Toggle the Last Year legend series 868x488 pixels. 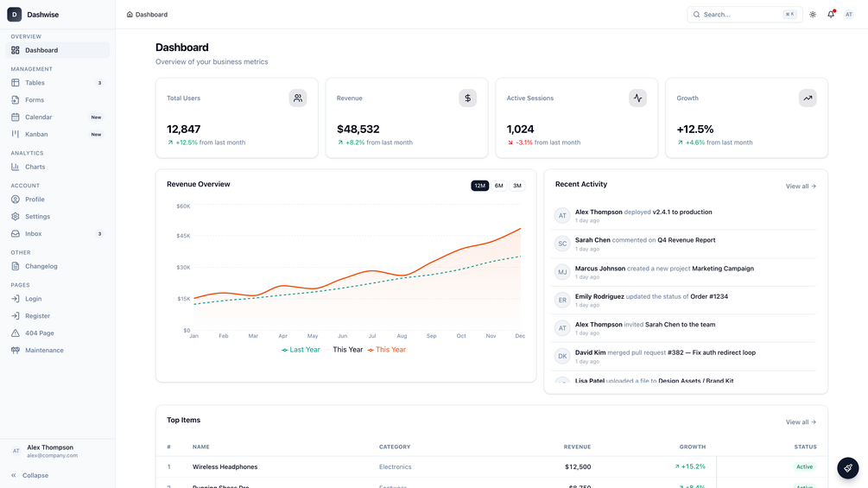[301, 350]
